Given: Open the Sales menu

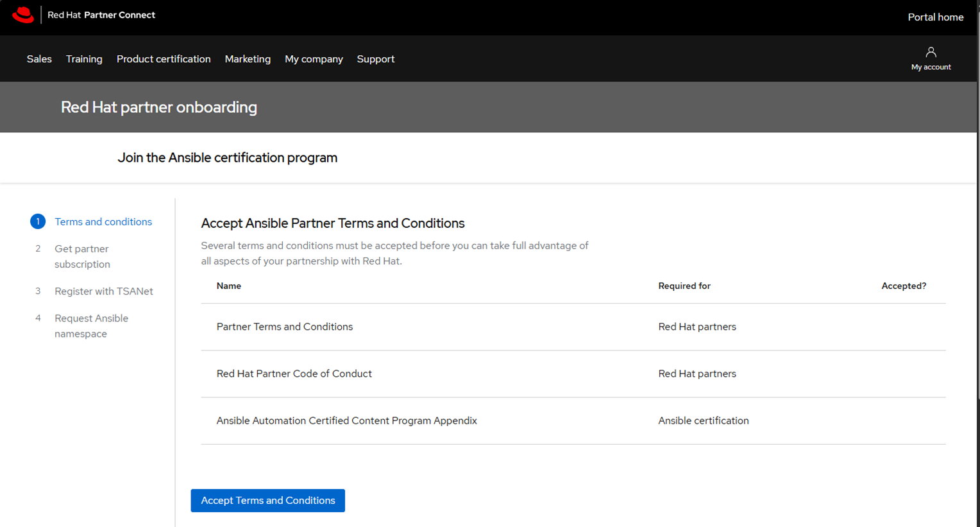Looking at the screenshot, I should (x=39, y=59).
